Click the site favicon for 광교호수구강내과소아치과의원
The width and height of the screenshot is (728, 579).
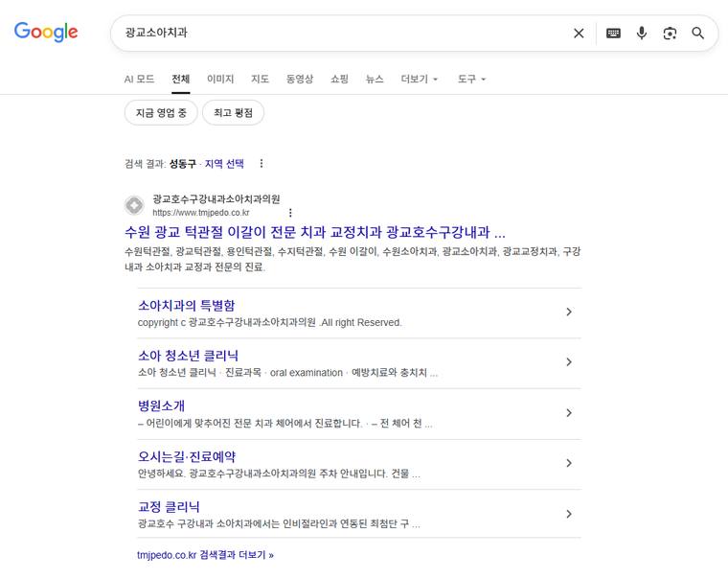pos(135,205)
